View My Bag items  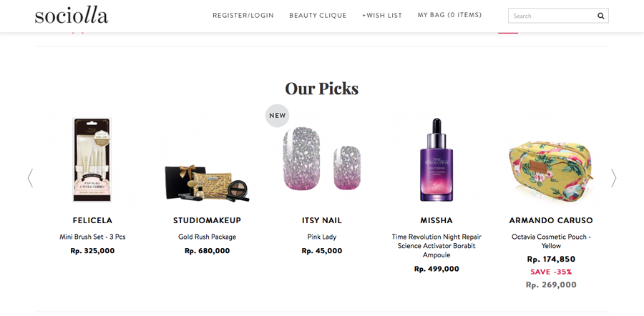click(449, 15)
